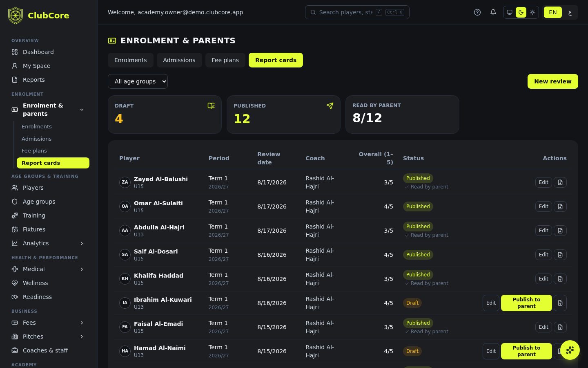This screenshot has width=588, height=368.
Task: Open the Wellness heart icon in sidebar
Action: (x=15, y=283)
